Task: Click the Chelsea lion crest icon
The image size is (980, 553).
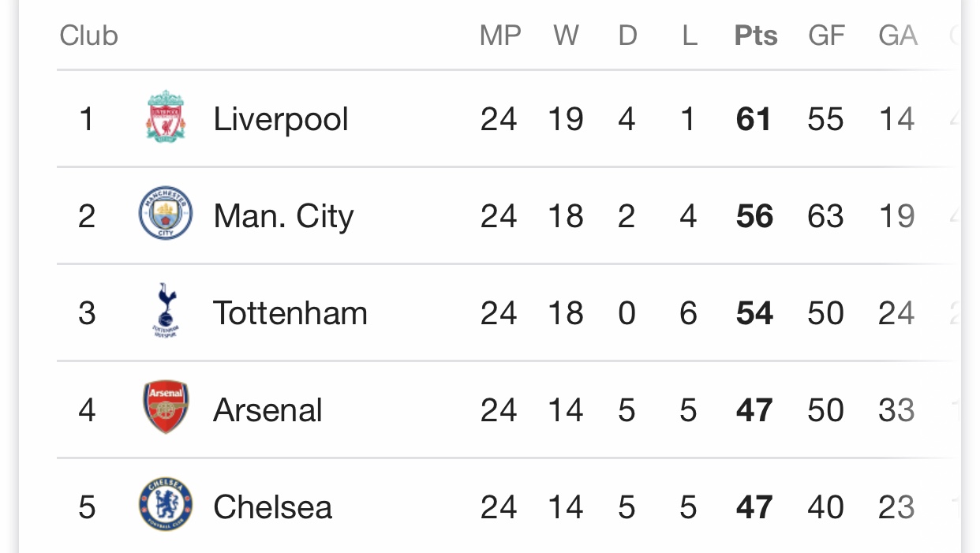Action: click(x=166, y=505)
